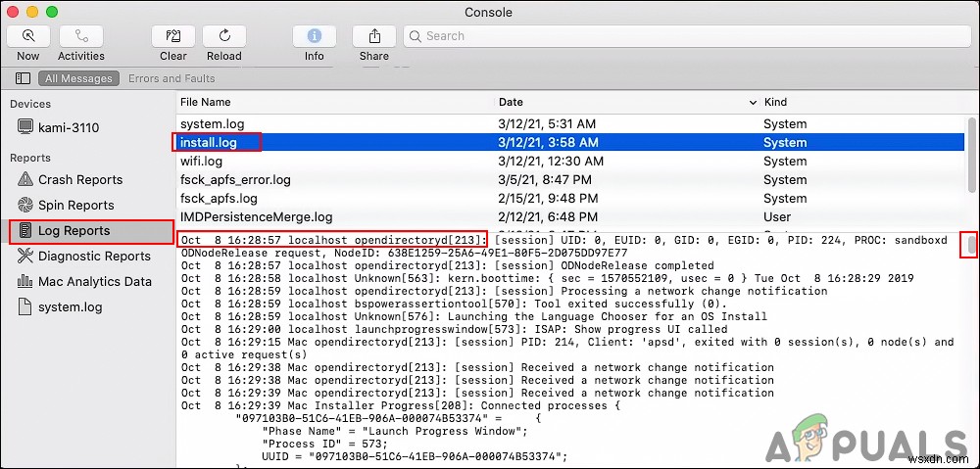Image resolution: width=980 pixels, height=469 pixels.
Task: Click date 3/12/21, 12:30 AM cell
Action: [551, 162]
